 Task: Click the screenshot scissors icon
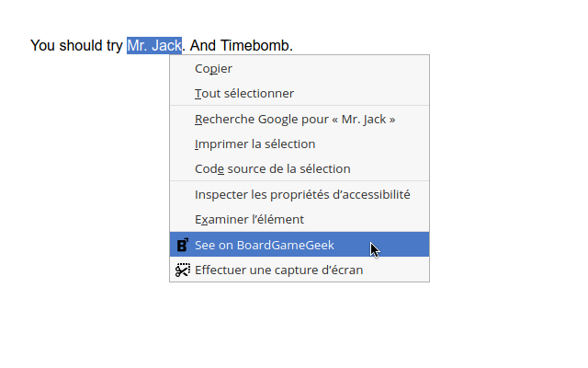(x=182, y=270)
